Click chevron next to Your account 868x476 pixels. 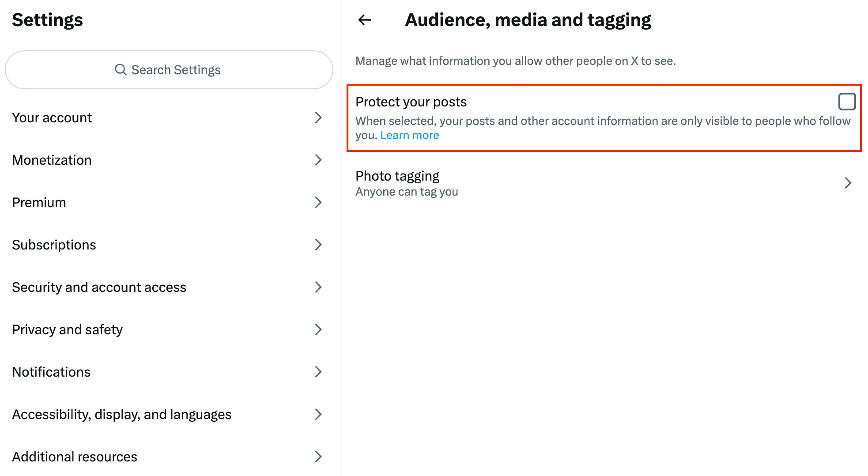coord(318,118)
